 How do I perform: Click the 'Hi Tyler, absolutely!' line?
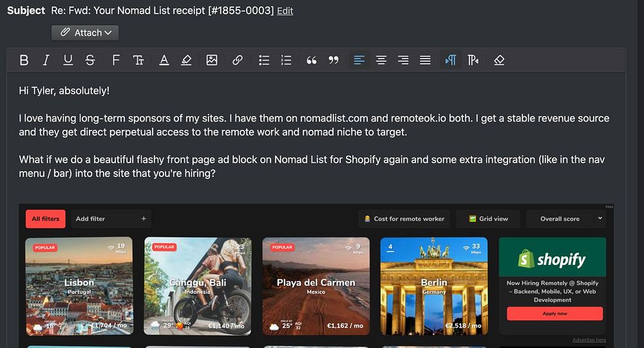pos(64,91)
